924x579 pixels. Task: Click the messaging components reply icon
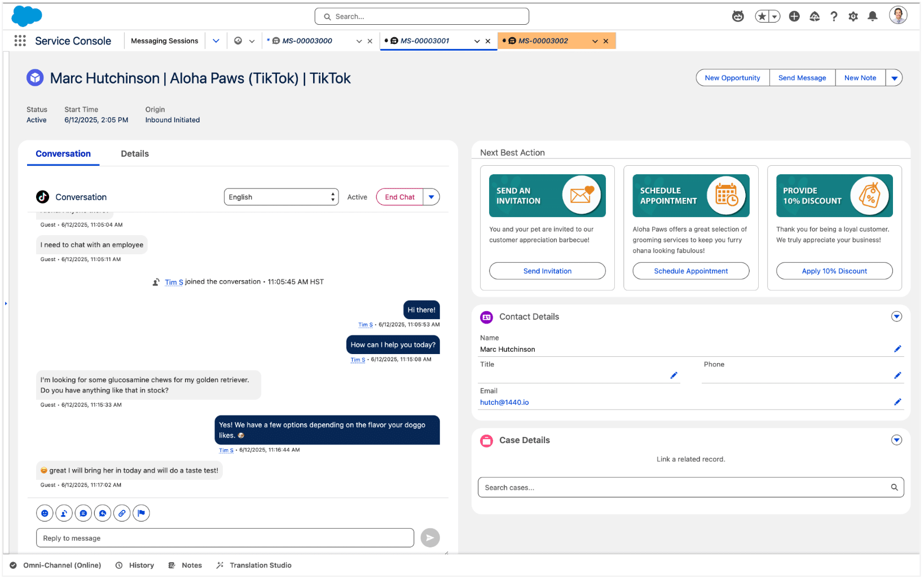pyautogui.click(x=103, y=513)
